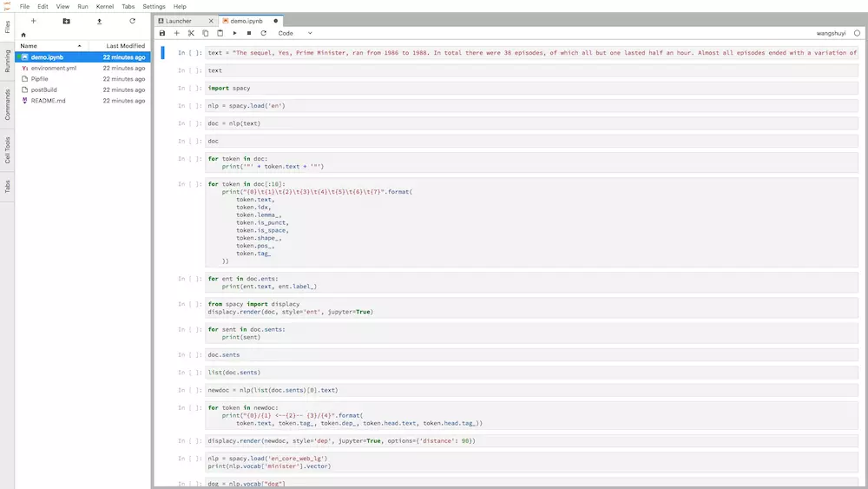Image resolution: width=868 pixels, height=489 pixels.
Task: Sort files by Last Modified column
Action: point(118,46)
